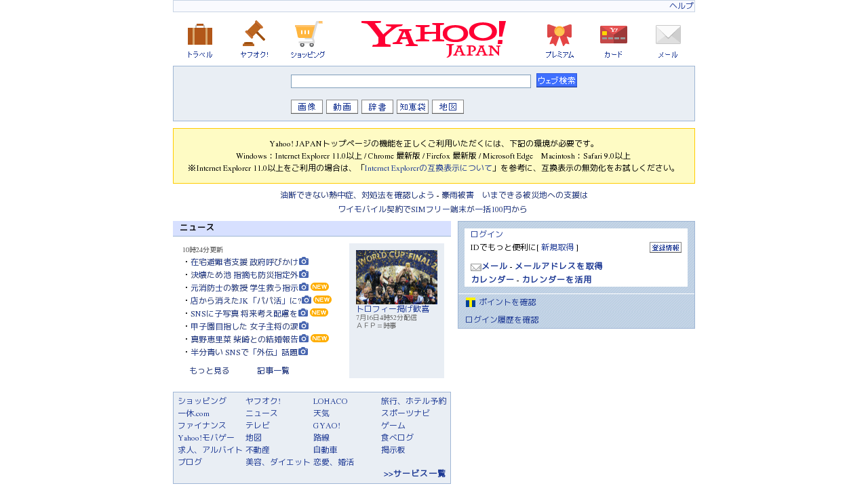Click the 登録情報 button
Viewport: 868px width, 488px height.
[665, 247]
